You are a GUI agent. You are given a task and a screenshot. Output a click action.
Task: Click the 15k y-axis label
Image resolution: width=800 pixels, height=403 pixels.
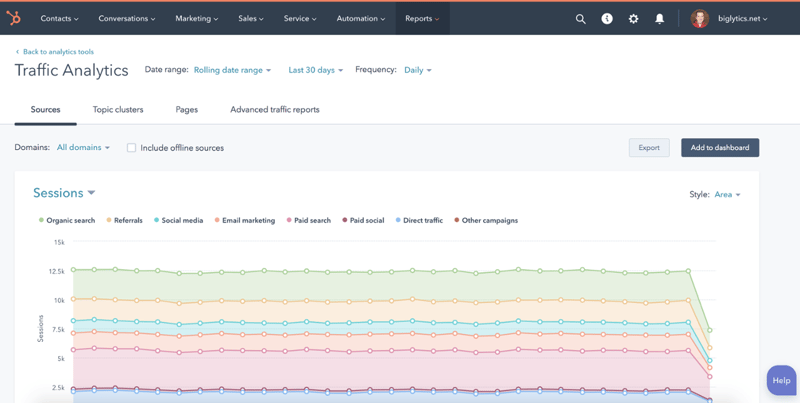tap(59, 242)
